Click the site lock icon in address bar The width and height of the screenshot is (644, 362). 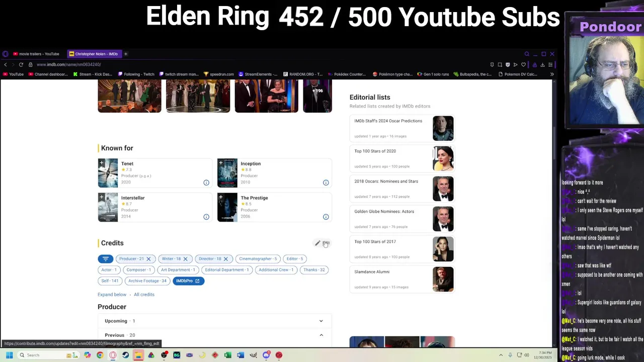coord(30,65)
